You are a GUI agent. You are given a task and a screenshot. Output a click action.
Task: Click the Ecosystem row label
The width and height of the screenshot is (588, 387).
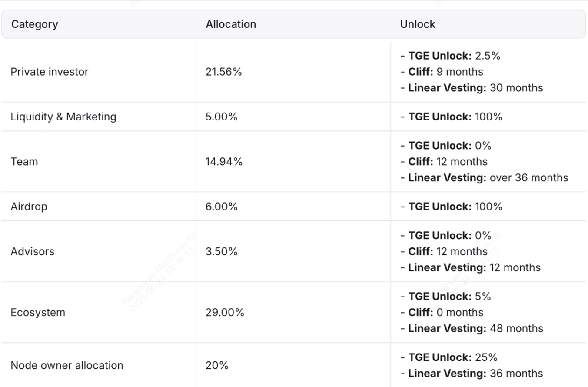[38, 312]
